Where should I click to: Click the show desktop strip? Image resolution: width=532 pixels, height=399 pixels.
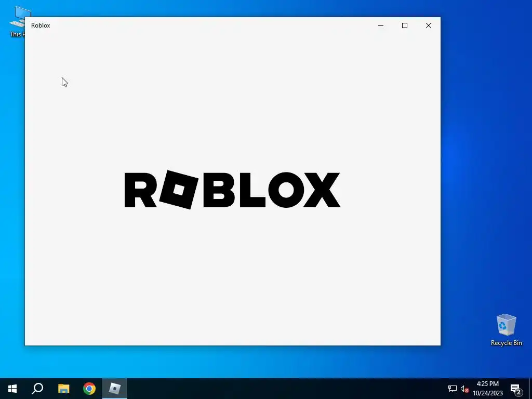pyautogui.click(x=530, y=389)
